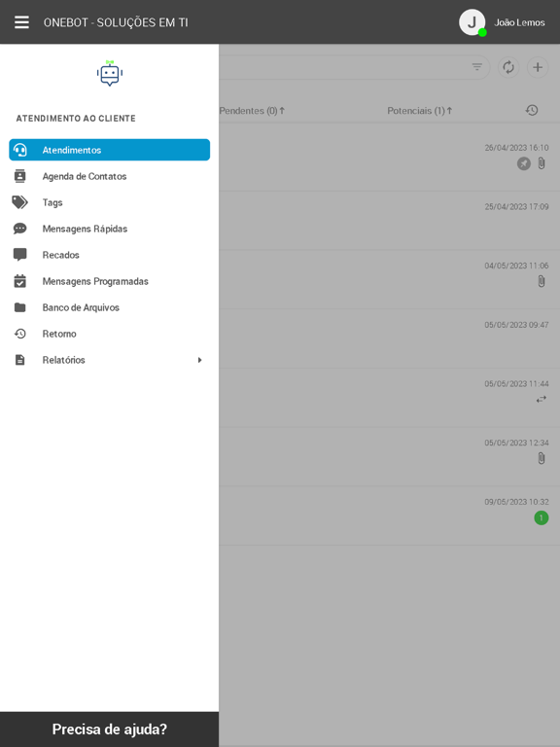Select Atendimentos menu item

[x=110, y=150]
